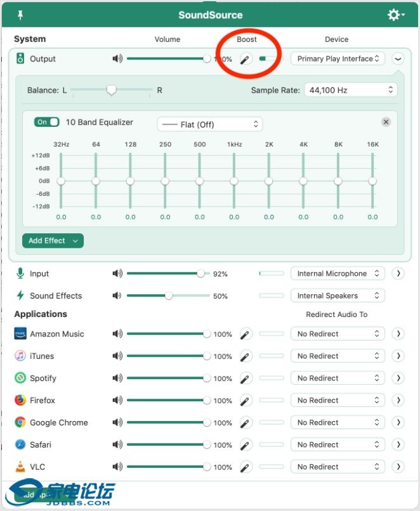420x511 pixels.
Task: Enable boost wand for Google Chrome
Action: [x=246, y=423]
